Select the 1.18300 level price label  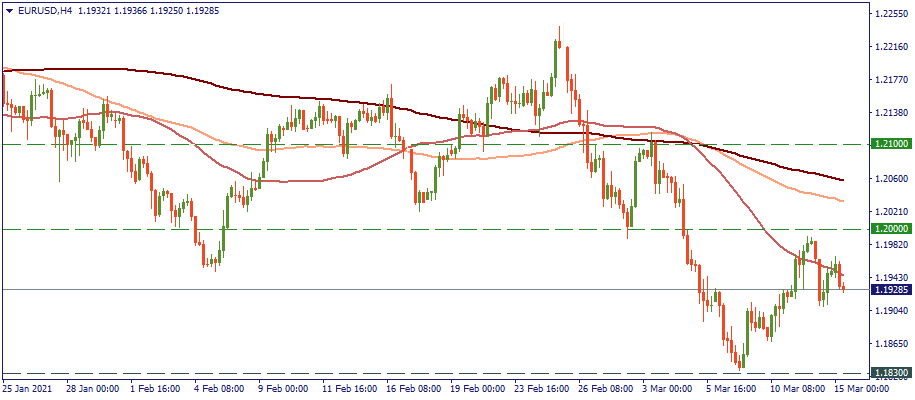(889, 373)
